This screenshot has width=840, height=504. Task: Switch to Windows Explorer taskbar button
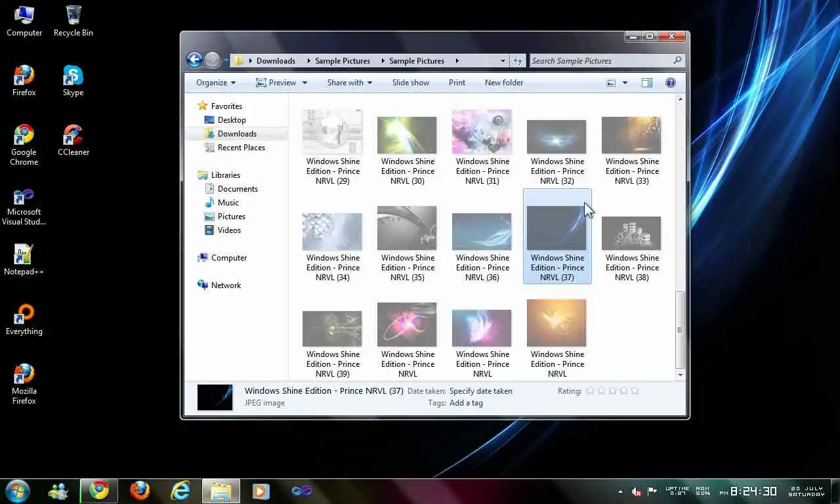[x=221, y=491]
